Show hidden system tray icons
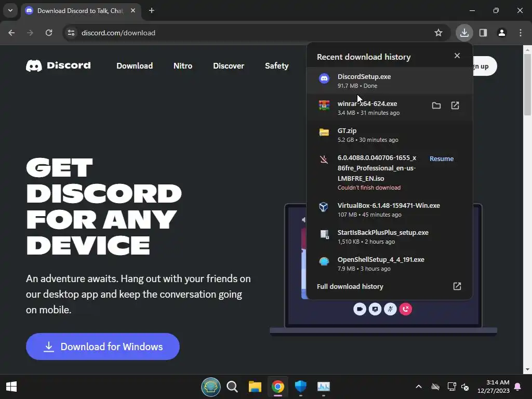 tap(419, 387)
